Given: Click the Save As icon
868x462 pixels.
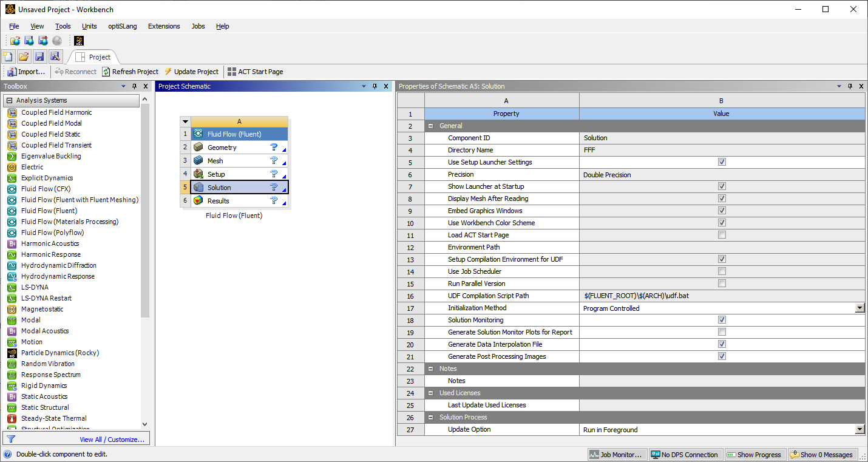Looking at the screenshot, I should tap(55, 56).
